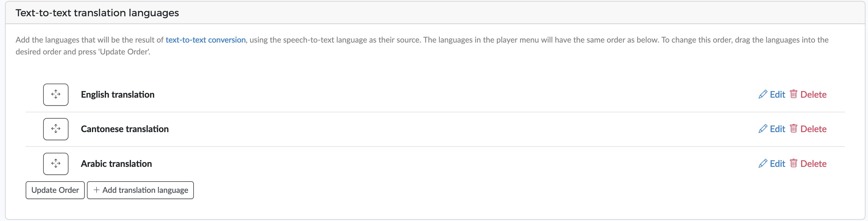Screen dimensions: 868x221
Task: Click pencil icon for Arabic translation
Action: (763, 163)
